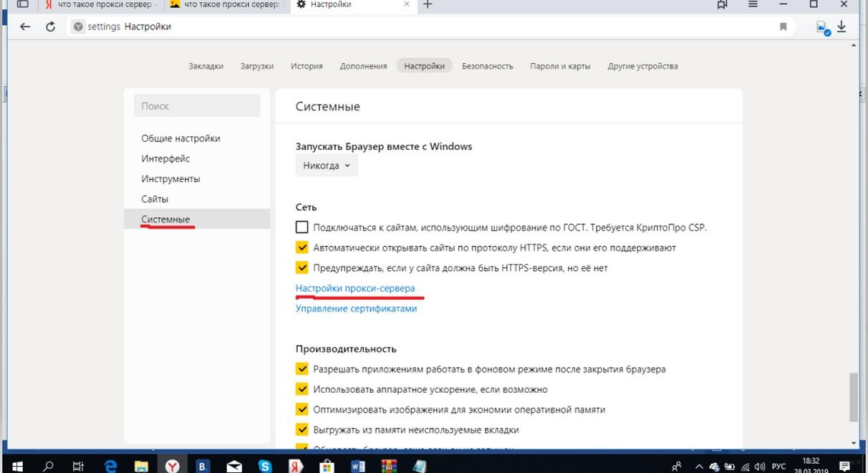Select Общие настройки in sidebar

(x=180, y=138)
